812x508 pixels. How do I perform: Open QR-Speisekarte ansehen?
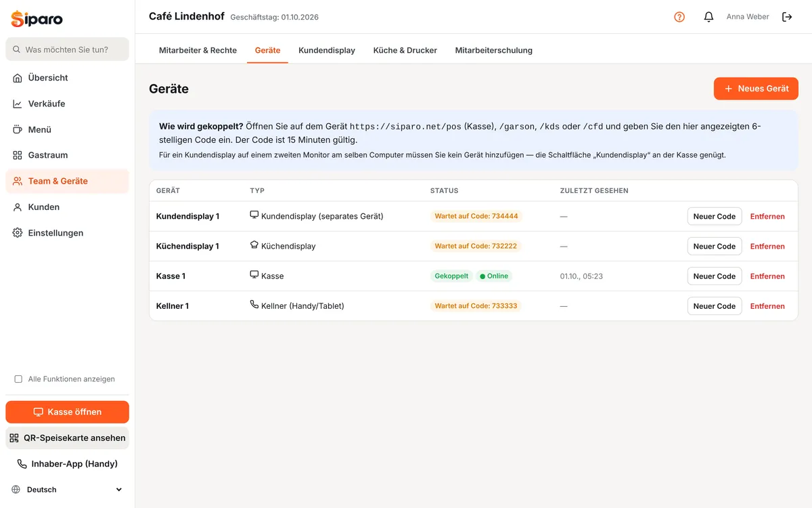coord(68,438)
